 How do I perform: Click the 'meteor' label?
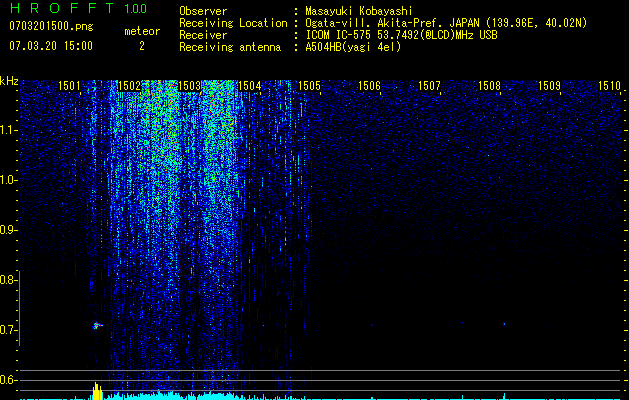point(142,31)
